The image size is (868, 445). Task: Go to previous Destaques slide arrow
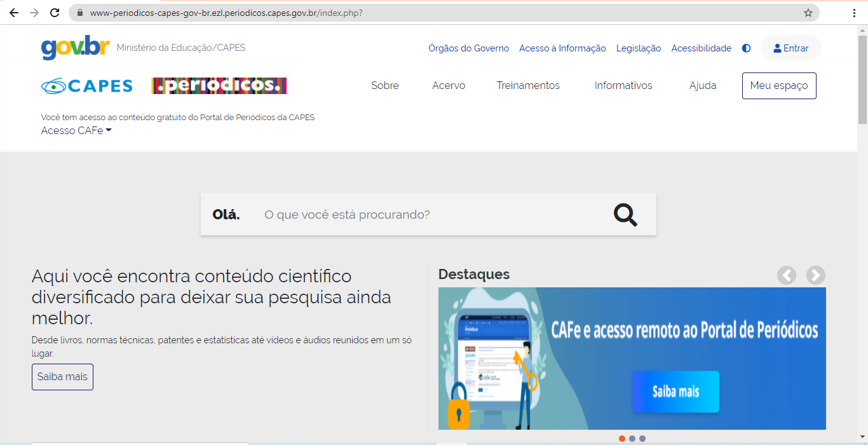787,275
